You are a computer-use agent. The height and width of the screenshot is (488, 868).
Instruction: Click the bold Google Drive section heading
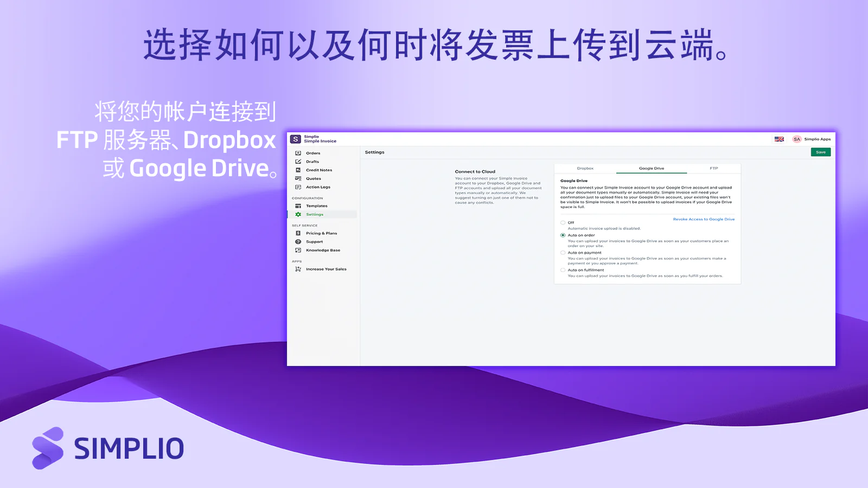[x=574, y=181]
